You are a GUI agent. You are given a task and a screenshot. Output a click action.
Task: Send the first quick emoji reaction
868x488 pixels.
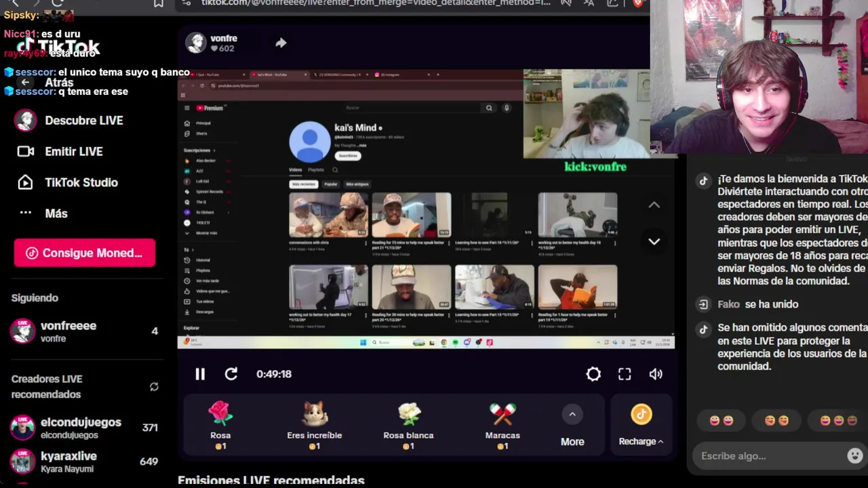pos(722,421)
